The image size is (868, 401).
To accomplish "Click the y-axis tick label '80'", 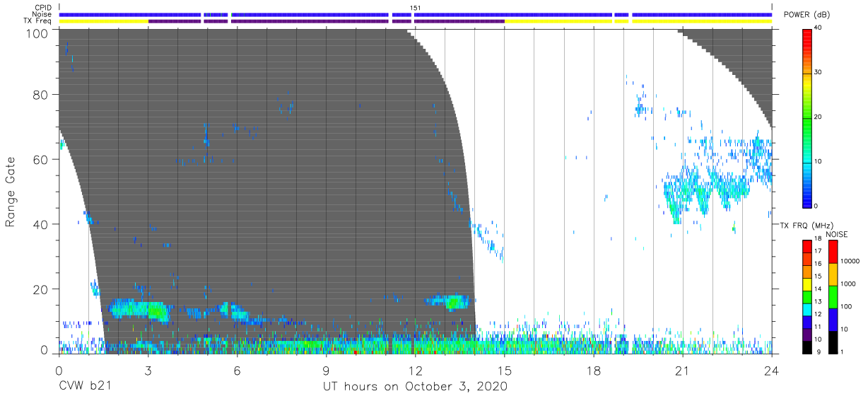I will [40, 94].
